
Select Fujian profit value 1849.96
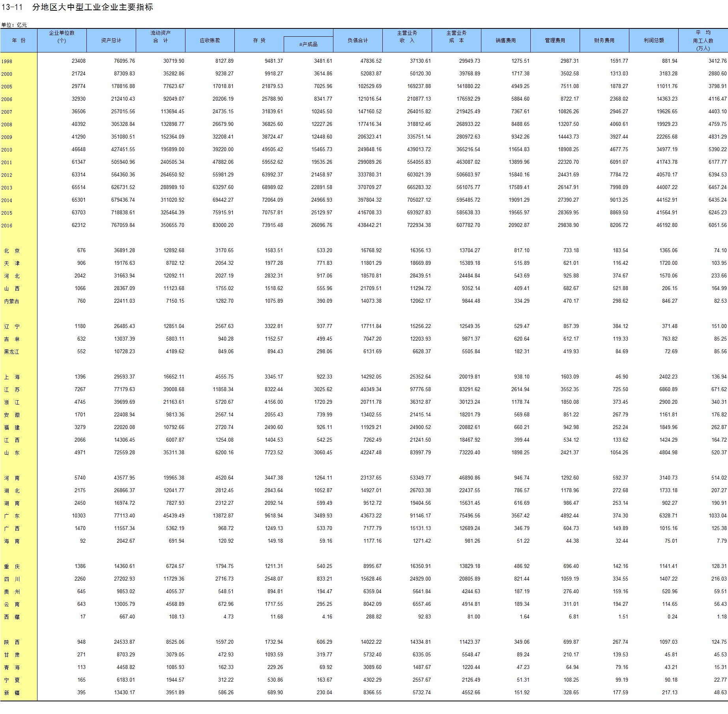pyautogui.click(x=668, y=427)
